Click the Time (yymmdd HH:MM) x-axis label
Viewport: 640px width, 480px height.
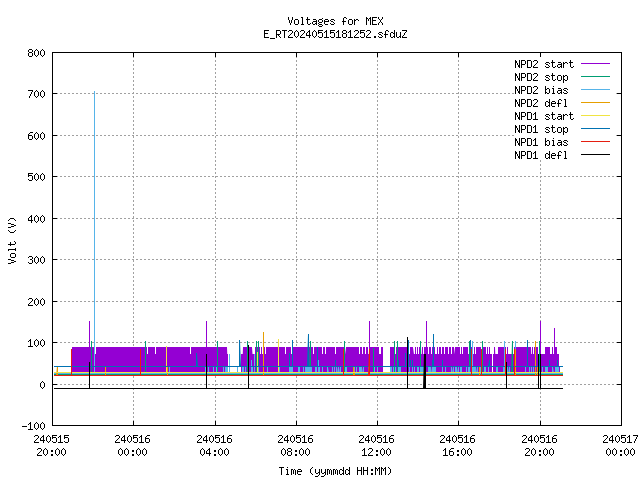click(335, 471)
